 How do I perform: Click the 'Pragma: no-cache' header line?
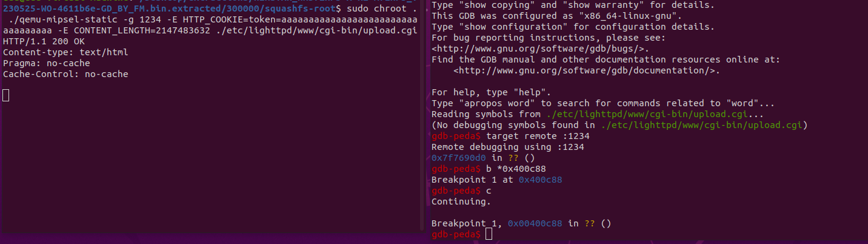coord(46,63)
